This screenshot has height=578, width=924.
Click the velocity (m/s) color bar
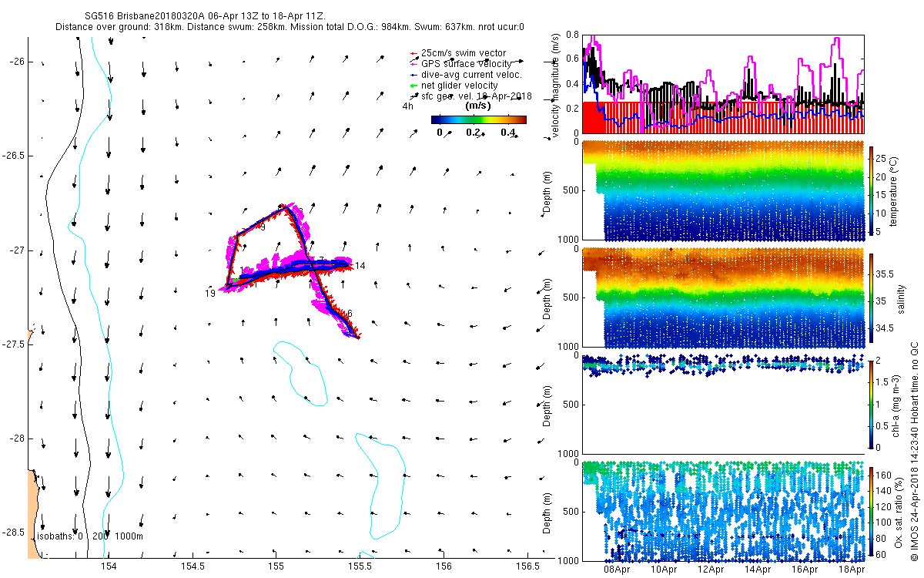[x=478, y=119]
